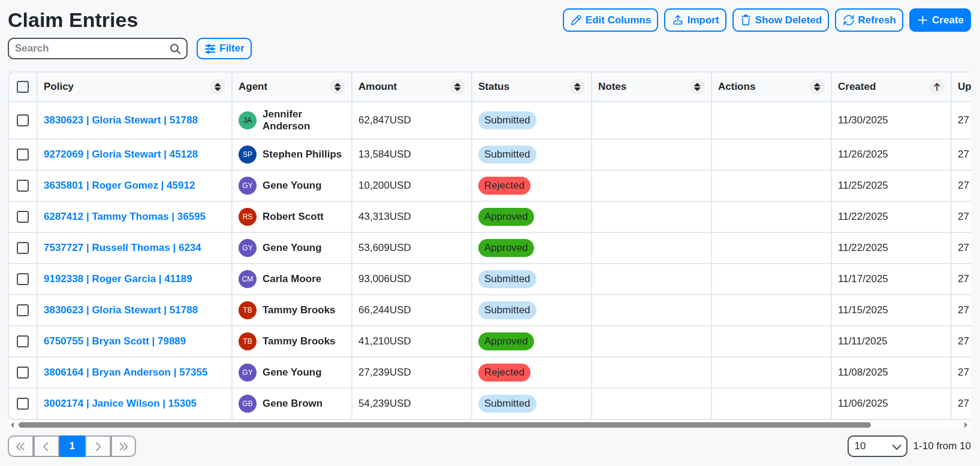Click the next page arrow
The width and height of the screenshot is (980, 466).
(x=98, y=446)
